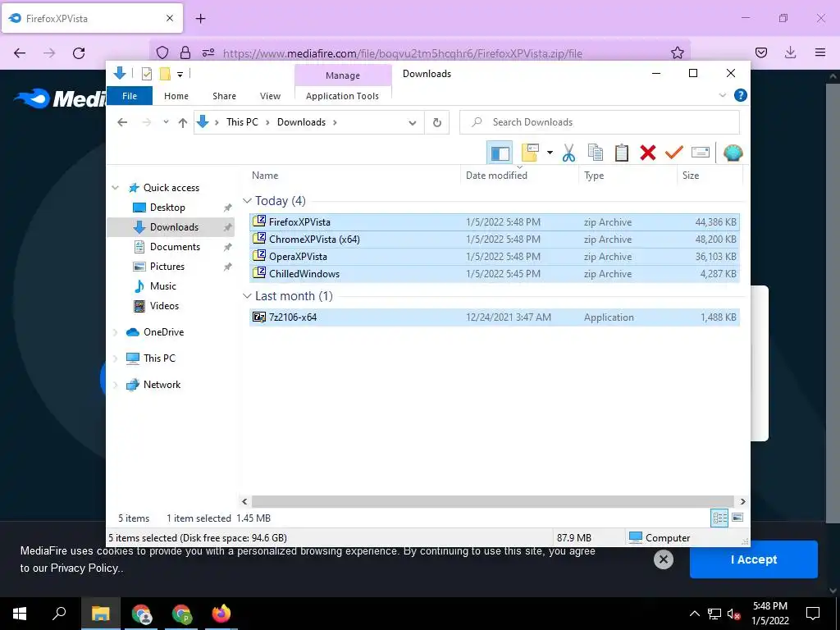Viewport: 840px width, 630px height.
Task: Create new folder from quick access toolbar
Action: 165,74
